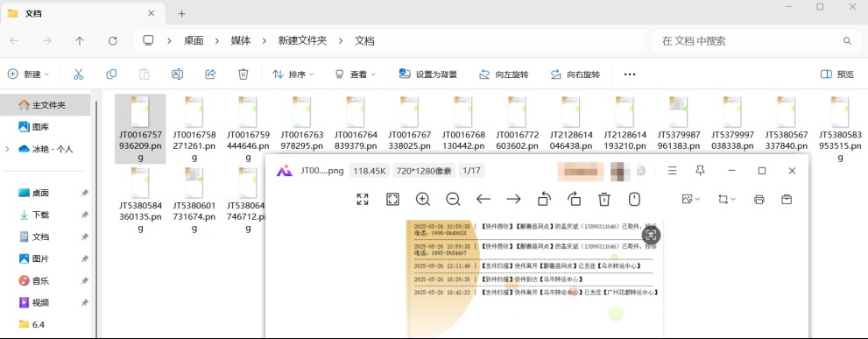Click the 在 文档 中搜索 search box
The width and height of the screenshot is (868, 339).
753,41
